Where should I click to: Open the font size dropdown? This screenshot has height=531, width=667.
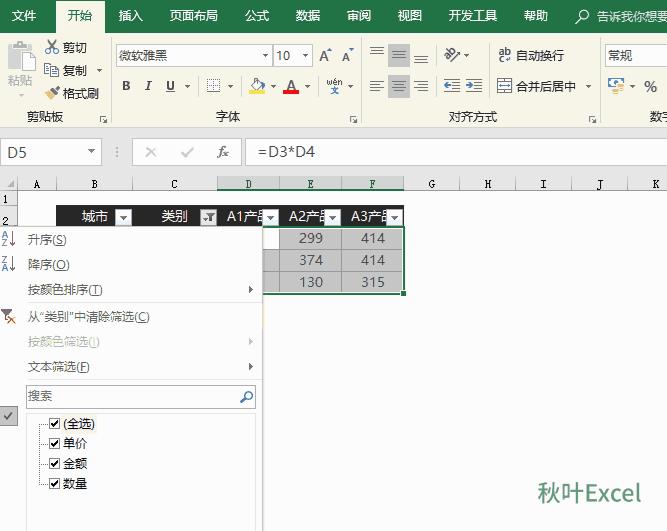[305, 55]
